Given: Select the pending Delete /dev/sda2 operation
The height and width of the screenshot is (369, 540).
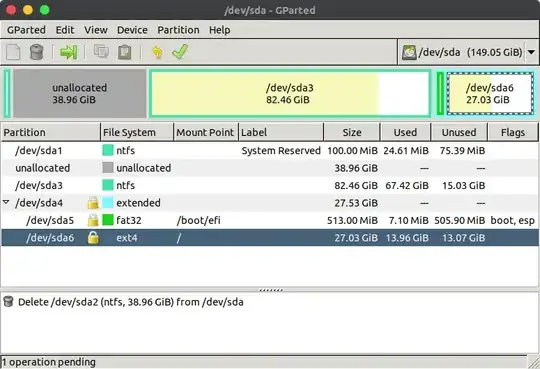Looking at the screenshot, I should point(131,302).
